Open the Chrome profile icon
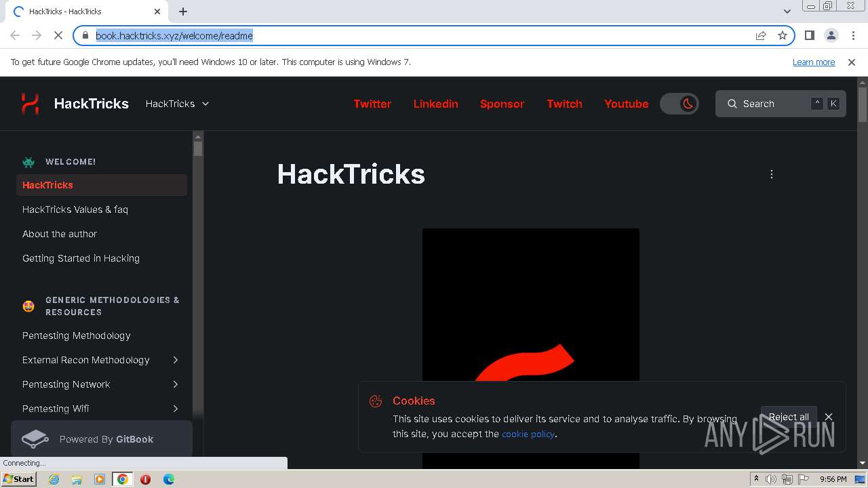 coord(831,35)
